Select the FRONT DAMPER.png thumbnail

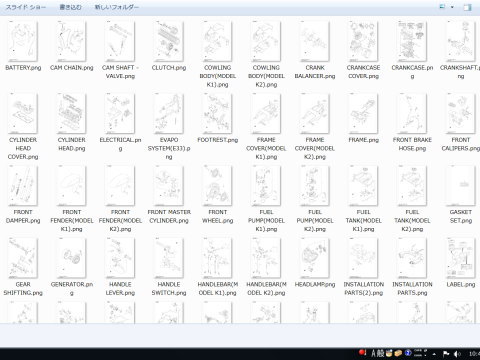(x=23, y=186)
